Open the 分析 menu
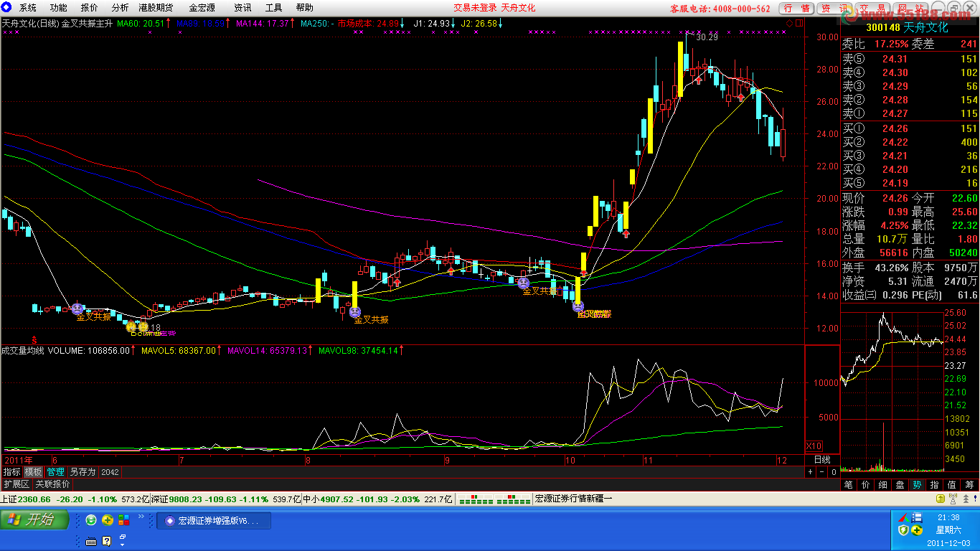980x551 pixels. (x=121, y=8)
